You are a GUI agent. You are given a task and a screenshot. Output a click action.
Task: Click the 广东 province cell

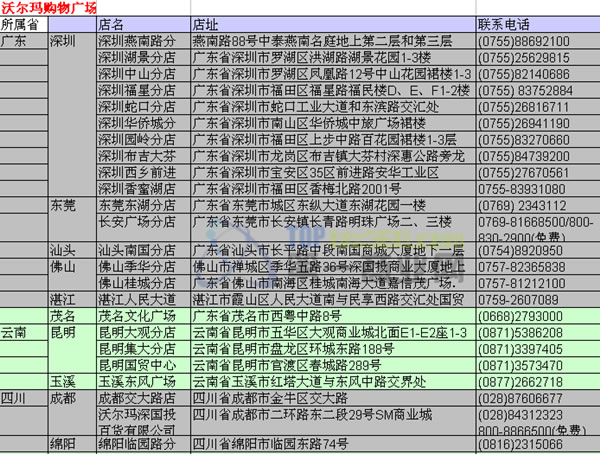point(15,41)
